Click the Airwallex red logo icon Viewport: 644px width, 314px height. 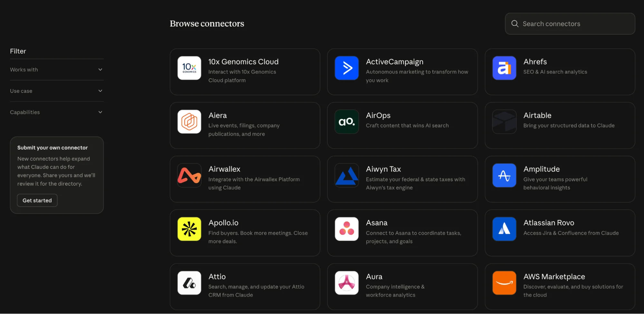[189, 175]
